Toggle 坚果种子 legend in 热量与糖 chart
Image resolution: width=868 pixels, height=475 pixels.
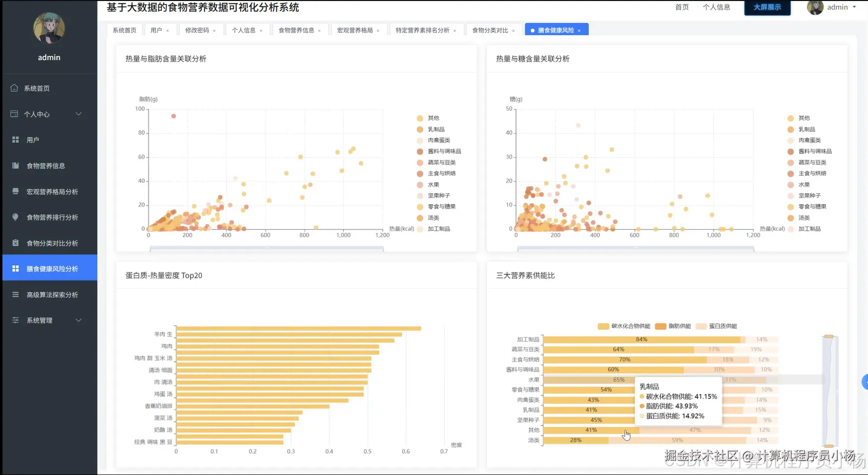point(804,196)
